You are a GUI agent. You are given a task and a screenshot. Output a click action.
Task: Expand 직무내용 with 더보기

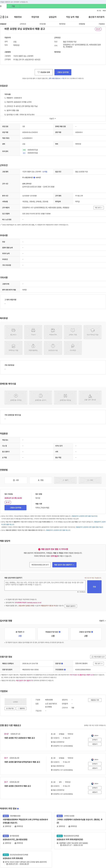coord(53,119)
